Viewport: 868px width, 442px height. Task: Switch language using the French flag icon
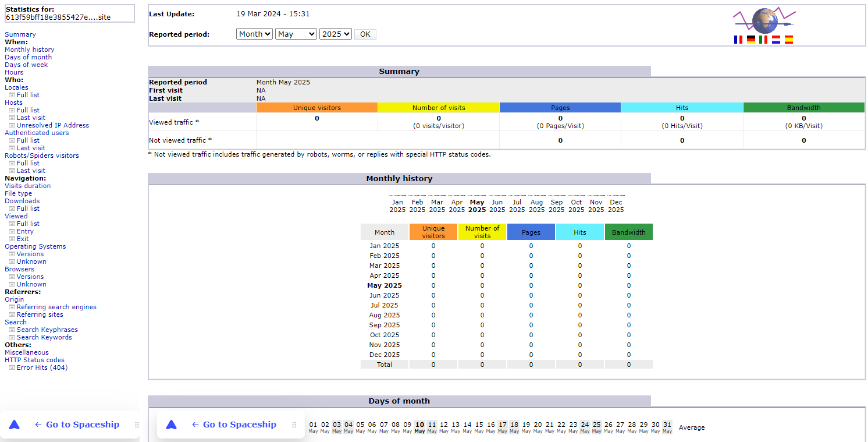[x=738, y=39]
